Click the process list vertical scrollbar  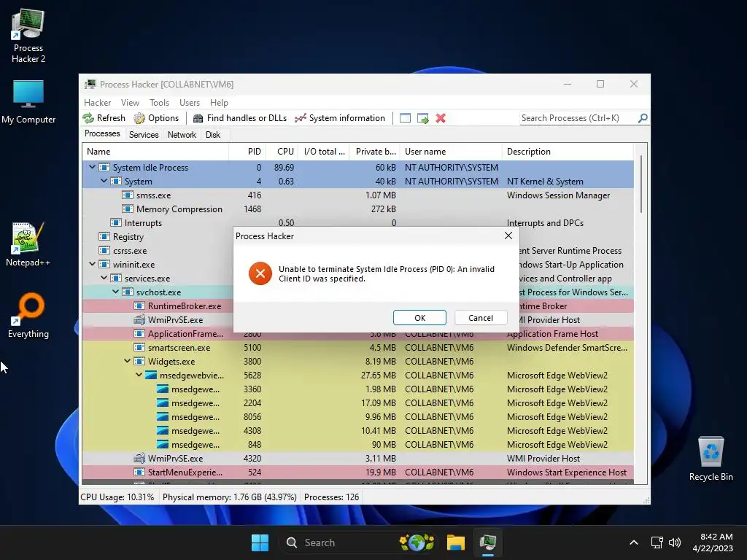coord(640,183)
